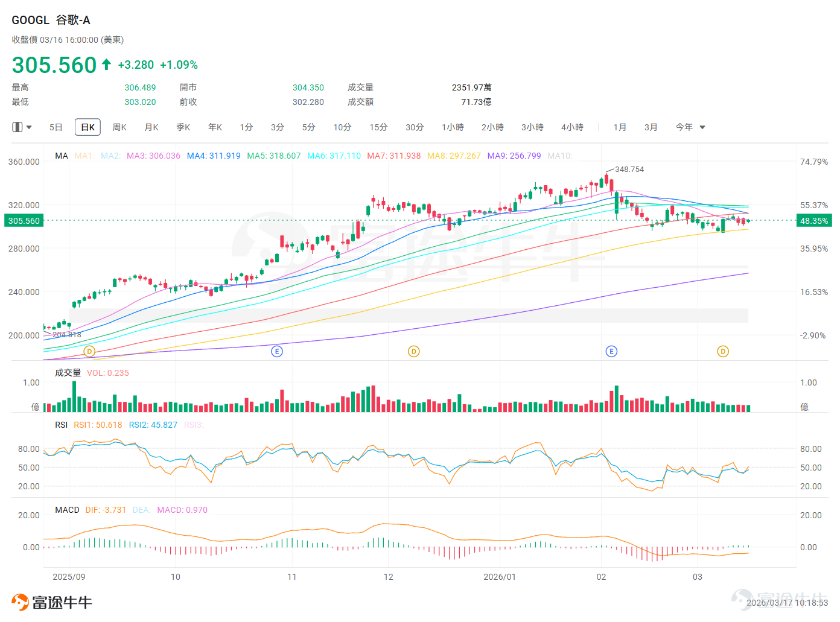This screenshot has width=840, height=622.
Task: Click the dividend D marker in March 2026
Action: (723, 351)
